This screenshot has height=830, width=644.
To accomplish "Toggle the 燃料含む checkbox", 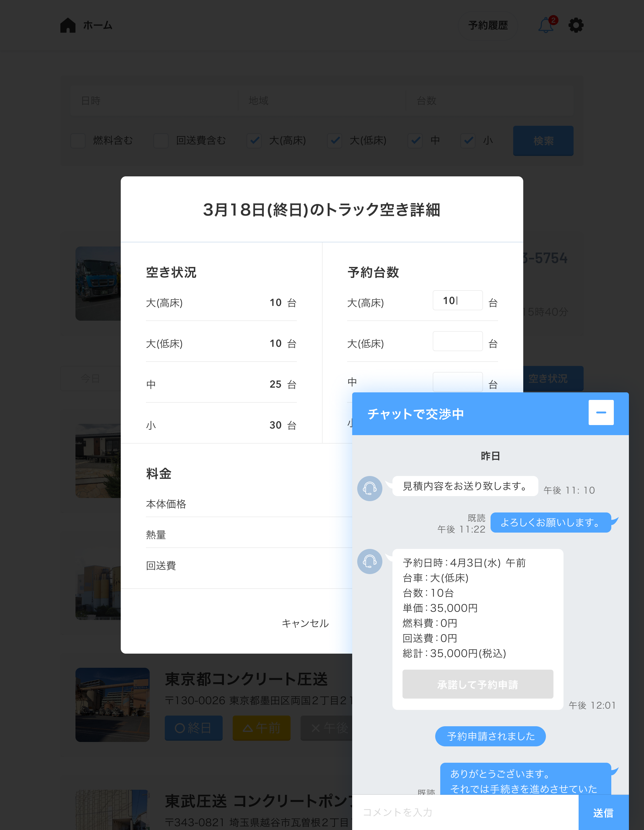I will 78,141.
